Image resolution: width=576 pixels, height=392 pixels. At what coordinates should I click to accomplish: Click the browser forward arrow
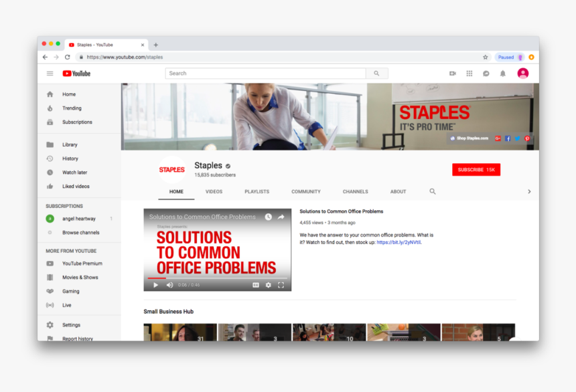click(x=56, y=57)
